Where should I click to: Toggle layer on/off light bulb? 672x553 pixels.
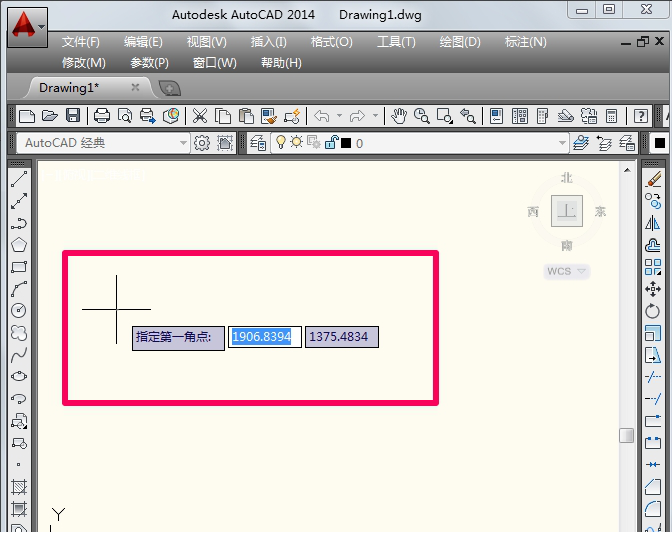(x=280, y=142)
